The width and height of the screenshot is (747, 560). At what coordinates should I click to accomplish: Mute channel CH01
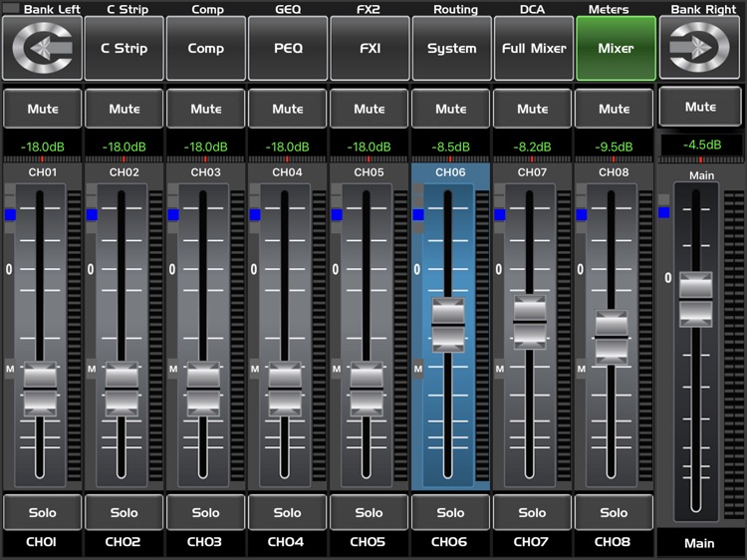[x=42, y=109]
